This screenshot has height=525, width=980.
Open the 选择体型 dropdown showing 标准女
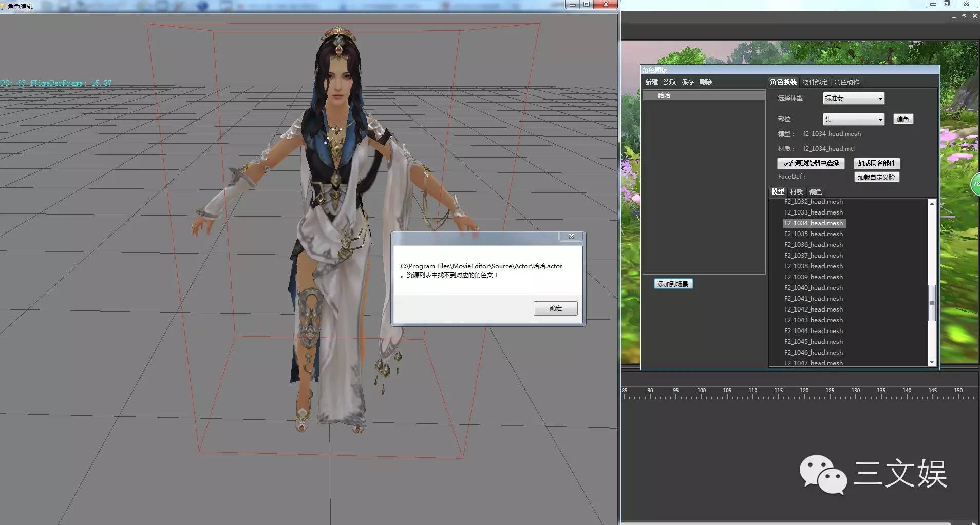tap(853, 98)
